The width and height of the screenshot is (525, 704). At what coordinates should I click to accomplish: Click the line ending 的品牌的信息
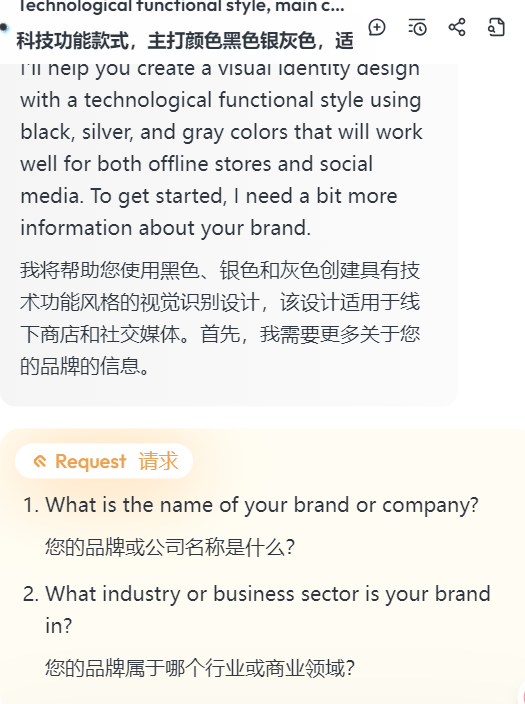coord(85,366)
